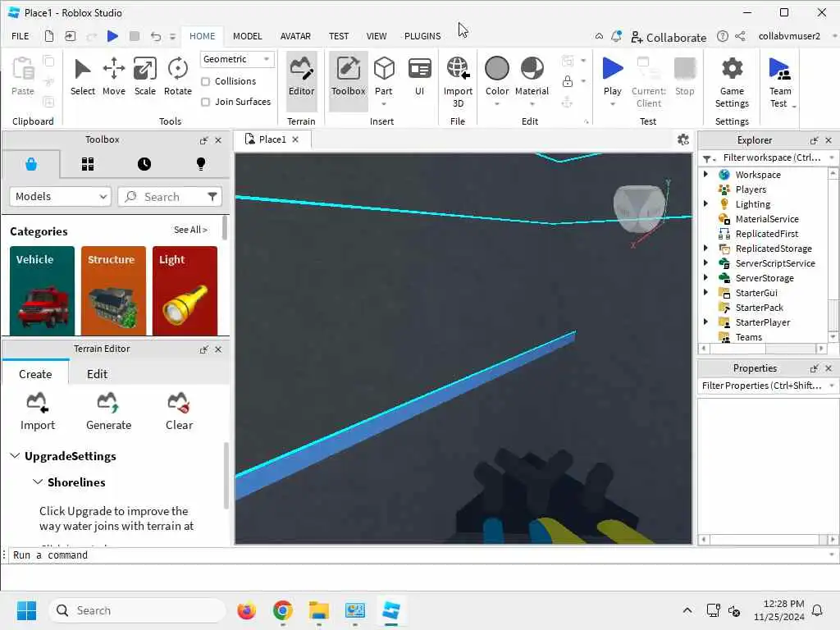Click Generate terrain button
Image resolution: width=840 pixels, height=630 pixels.
coord(109,411)
